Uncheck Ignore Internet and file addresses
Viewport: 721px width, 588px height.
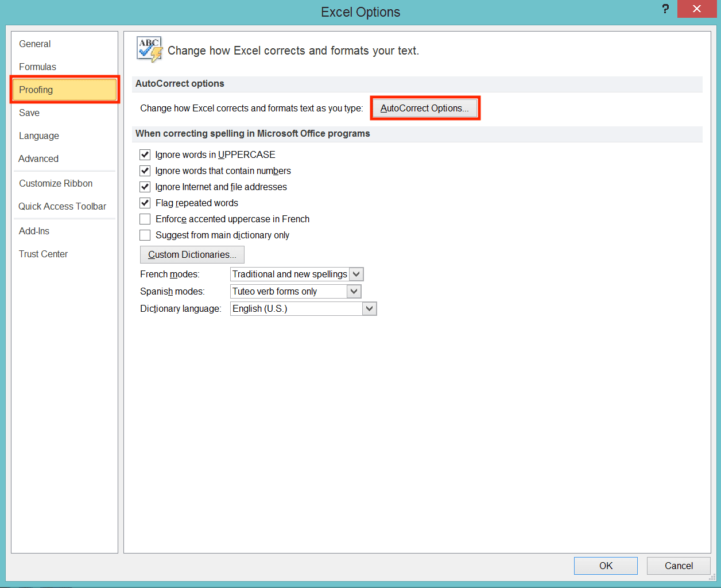point(145,187)
